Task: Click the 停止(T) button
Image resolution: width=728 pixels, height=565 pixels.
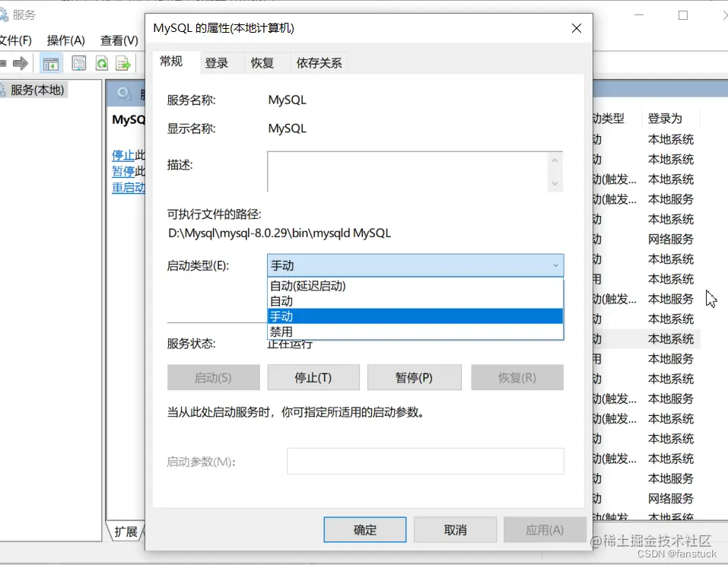Action: click(x=313, y=377)
